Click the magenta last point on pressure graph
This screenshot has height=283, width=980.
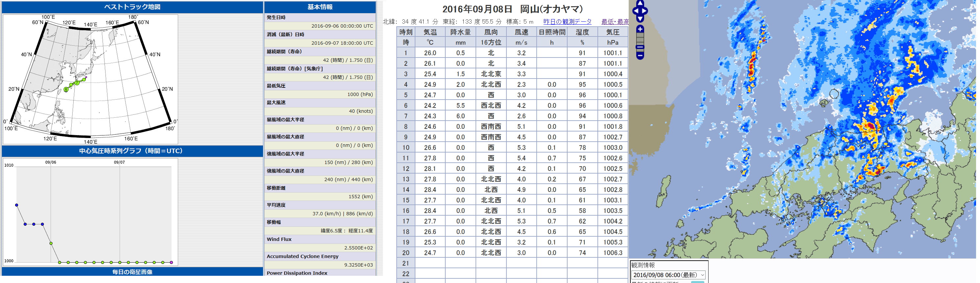[171, 263]
